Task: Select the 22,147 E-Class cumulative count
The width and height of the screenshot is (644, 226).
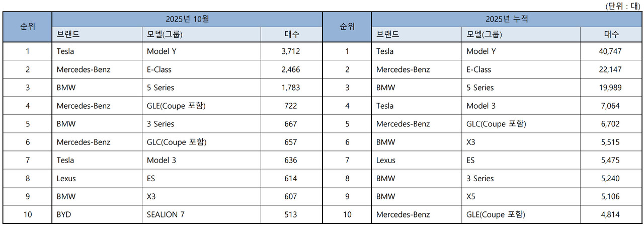Action: coord(611,69)
